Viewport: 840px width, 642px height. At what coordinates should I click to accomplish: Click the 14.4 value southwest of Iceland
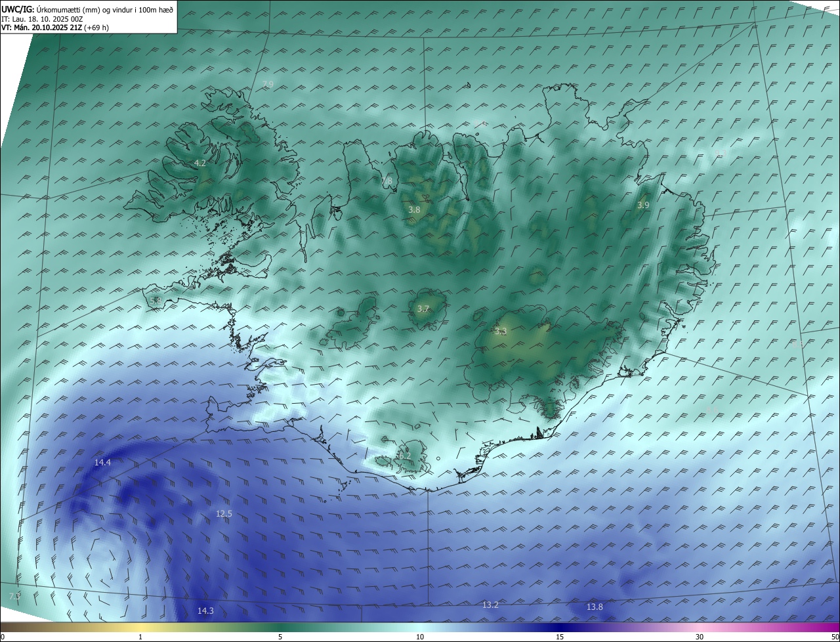pos(102,463)
